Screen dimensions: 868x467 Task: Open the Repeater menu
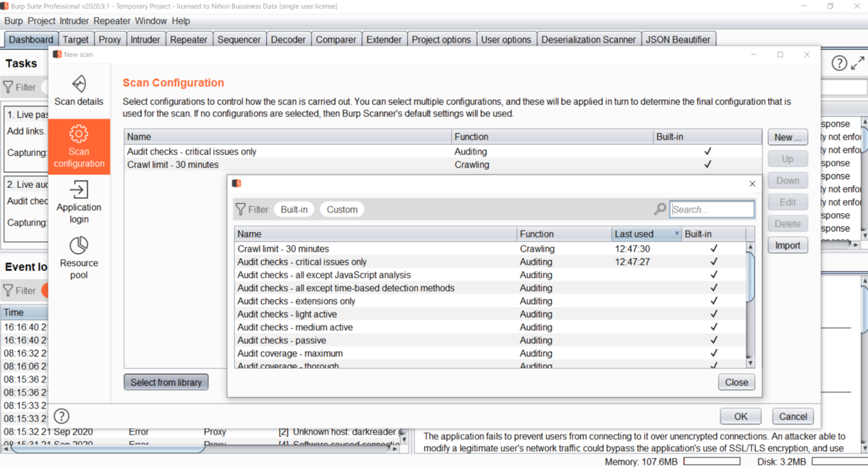pos(112,21)
